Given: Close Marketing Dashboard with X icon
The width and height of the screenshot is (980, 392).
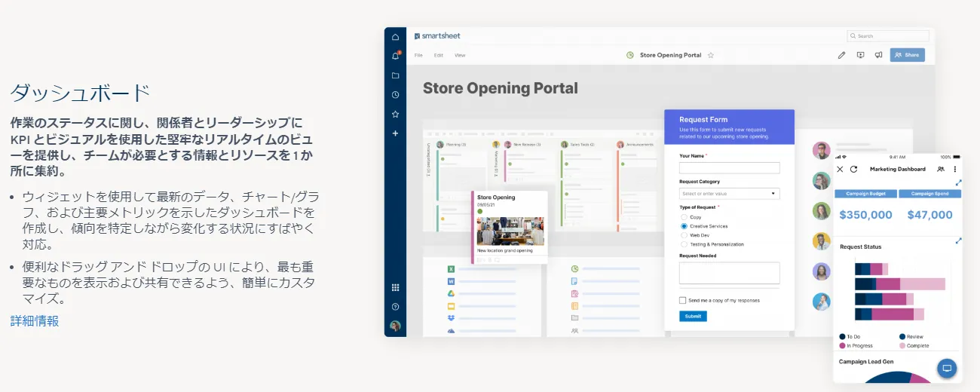Looking at the screenshot, I should pos(840,169).
